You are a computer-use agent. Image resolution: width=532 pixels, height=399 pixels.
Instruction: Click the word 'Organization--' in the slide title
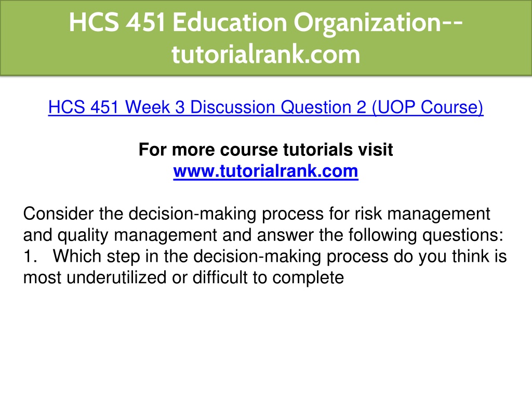pyautogui.click(x=378, y=23)
